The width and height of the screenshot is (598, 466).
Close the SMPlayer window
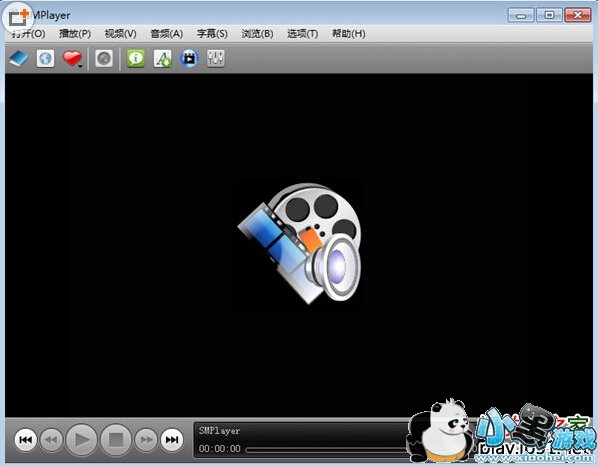point(578,15)
